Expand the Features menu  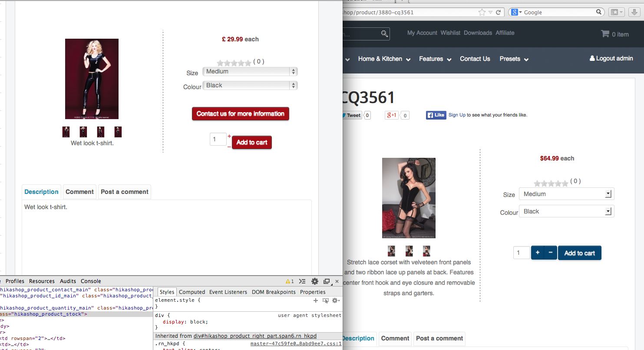point(435,59)
